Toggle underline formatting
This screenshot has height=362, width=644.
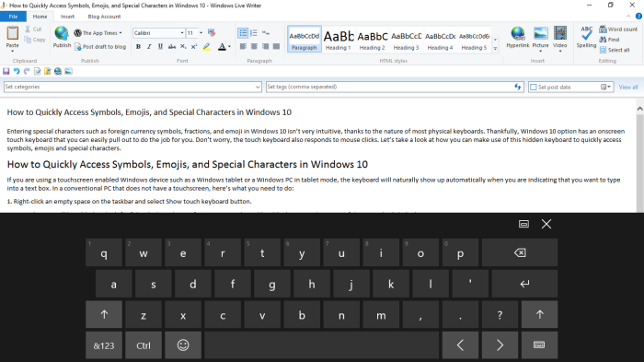tap(160, 46)
